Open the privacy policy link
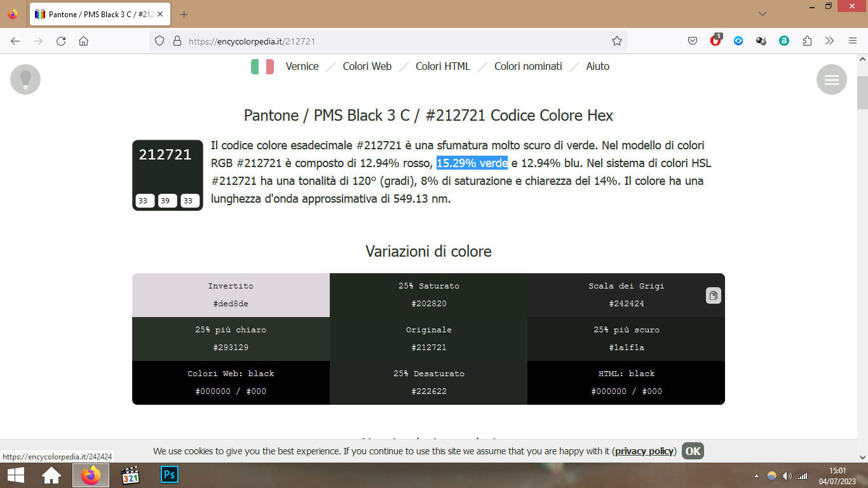Image resolution: width=868 pixels, height=488 pixels. pyautogui.click(x=644, y=451)
